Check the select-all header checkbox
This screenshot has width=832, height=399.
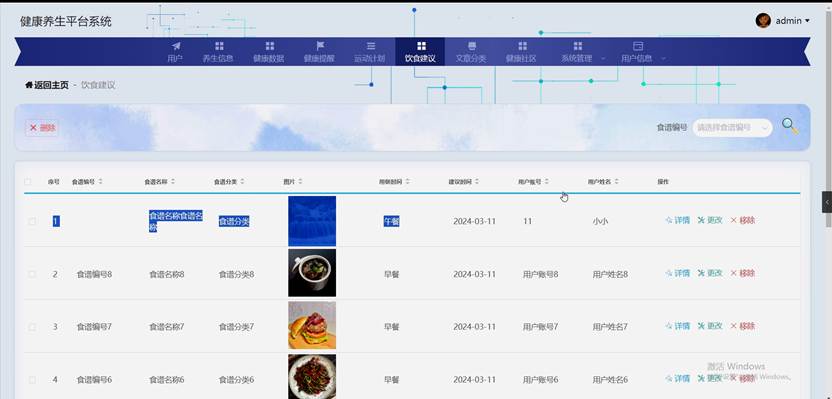tap(28, 181)
